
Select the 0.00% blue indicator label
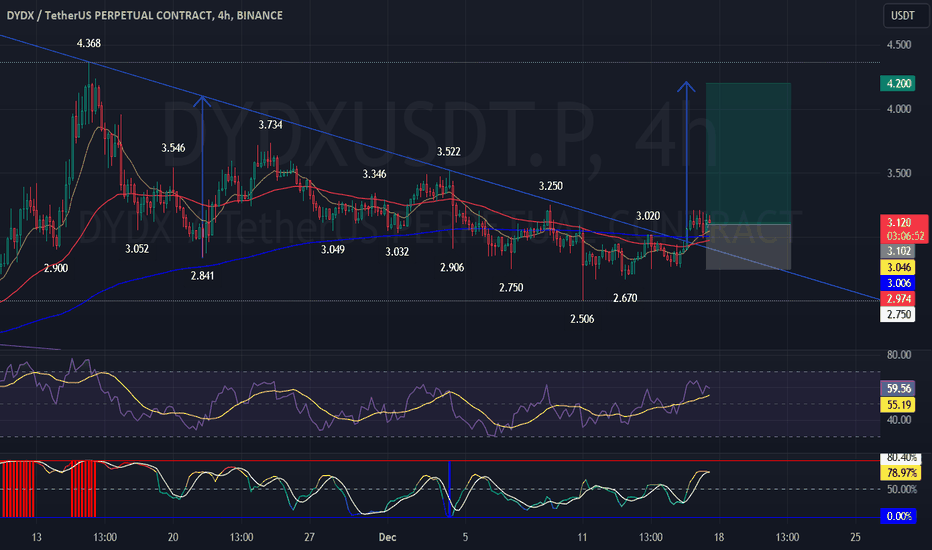[x=898, y=516]
